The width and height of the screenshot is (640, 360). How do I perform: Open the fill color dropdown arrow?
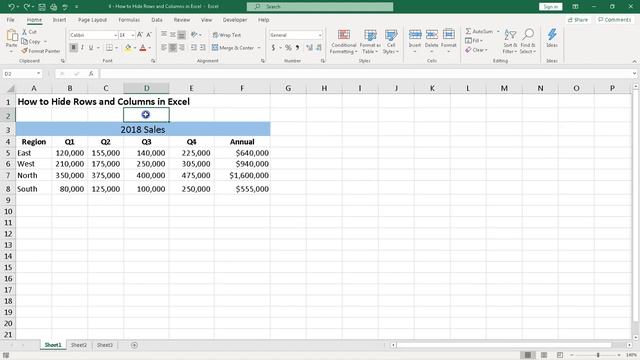[x=134, y=48]
